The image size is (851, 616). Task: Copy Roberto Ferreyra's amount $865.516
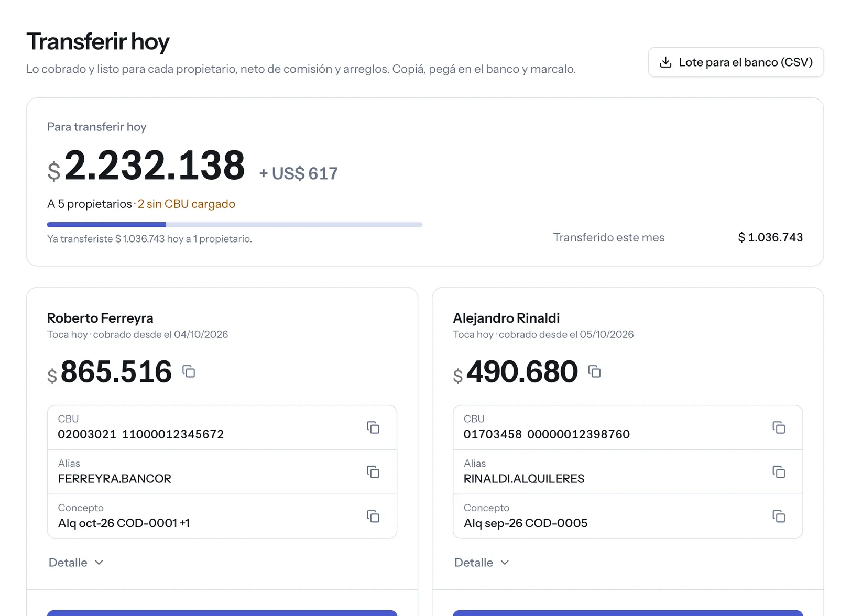(189, 371)
